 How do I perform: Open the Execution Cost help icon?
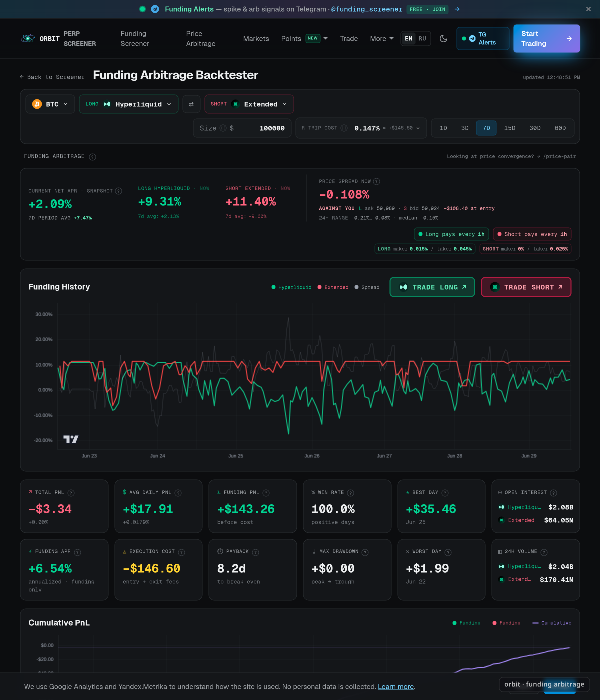pos(181,552)
